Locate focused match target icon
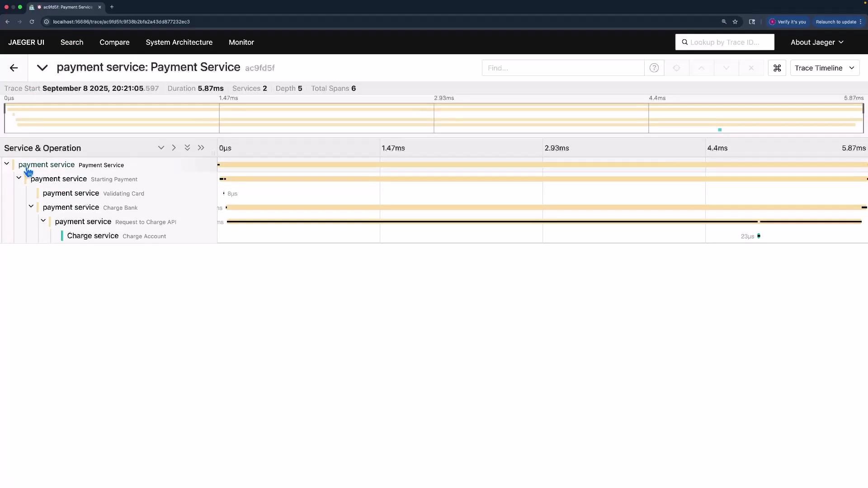This screenshot has width=868, height=488. (677, 68)
